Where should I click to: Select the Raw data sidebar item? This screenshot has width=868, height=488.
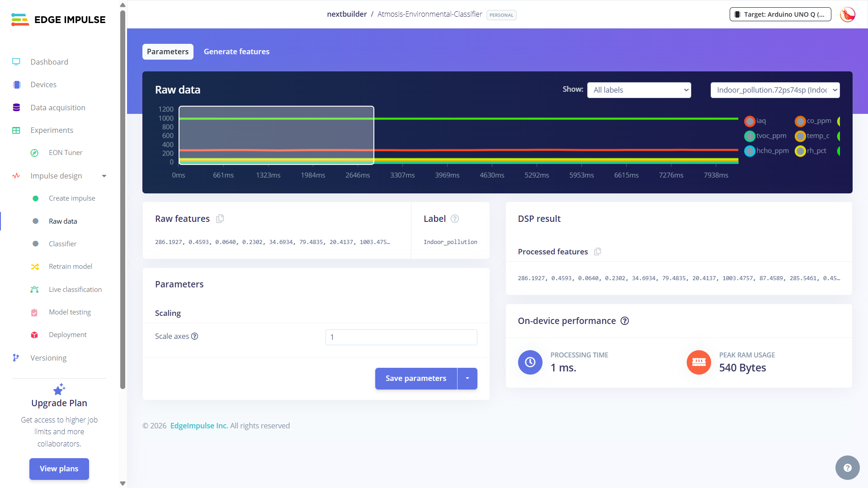pos(63,221)
